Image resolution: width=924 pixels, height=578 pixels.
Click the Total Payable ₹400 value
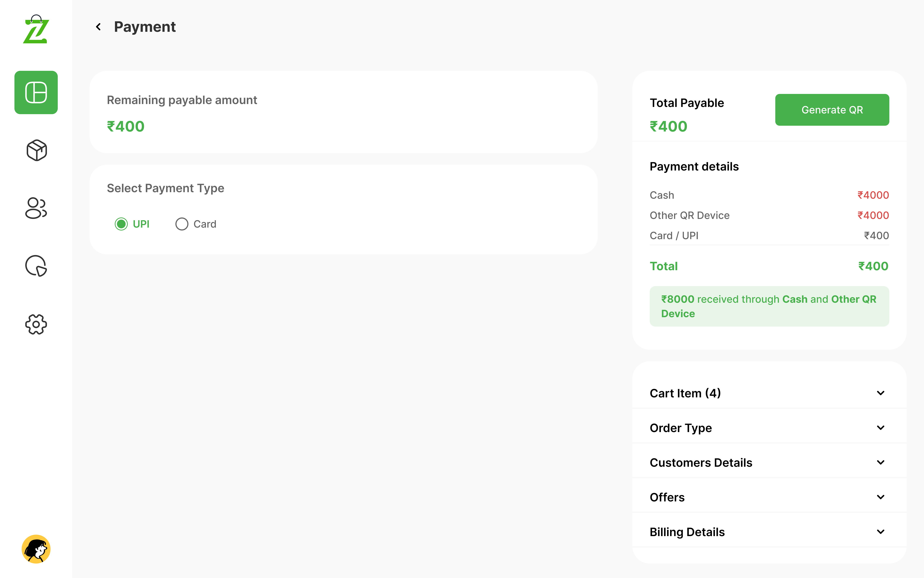click(669, 127)
